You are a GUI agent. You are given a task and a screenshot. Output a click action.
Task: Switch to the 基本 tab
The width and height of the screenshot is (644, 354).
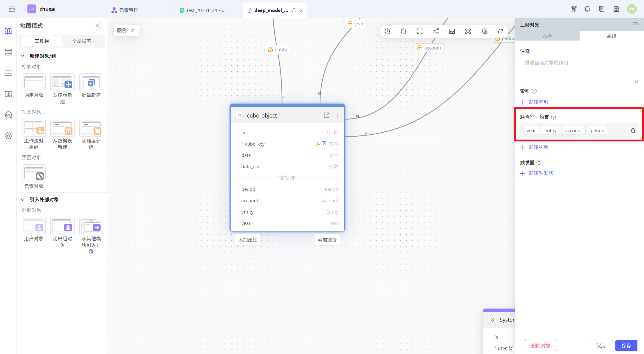coord(547,36)
